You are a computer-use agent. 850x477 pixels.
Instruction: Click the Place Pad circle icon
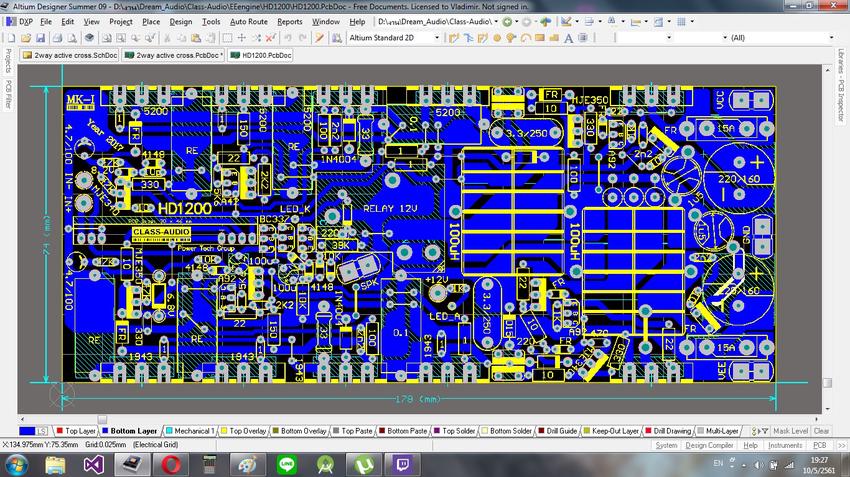tap(497, 38)
